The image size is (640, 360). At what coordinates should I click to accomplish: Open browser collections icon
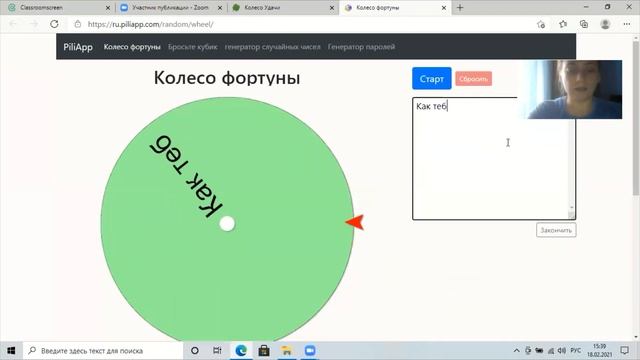[584, 24]
